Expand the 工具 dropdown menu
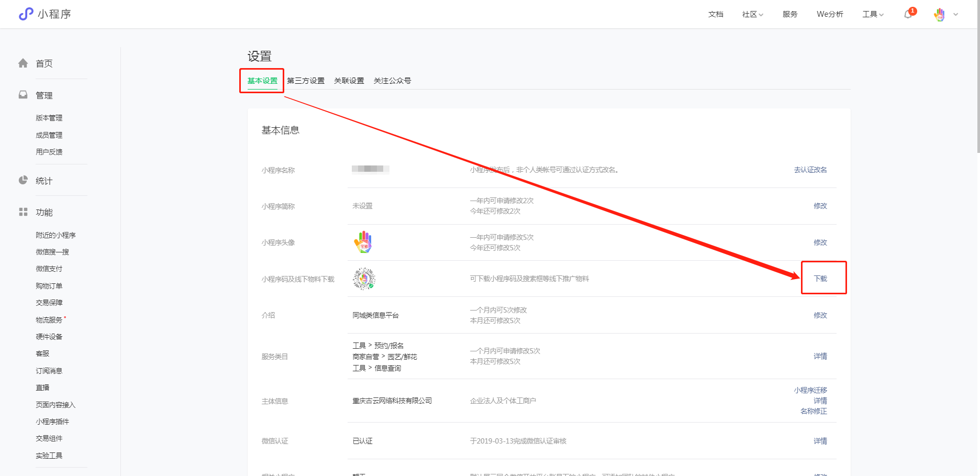Image resolution: width=980 pixels, height=476 pixels. tap(873, 14)
